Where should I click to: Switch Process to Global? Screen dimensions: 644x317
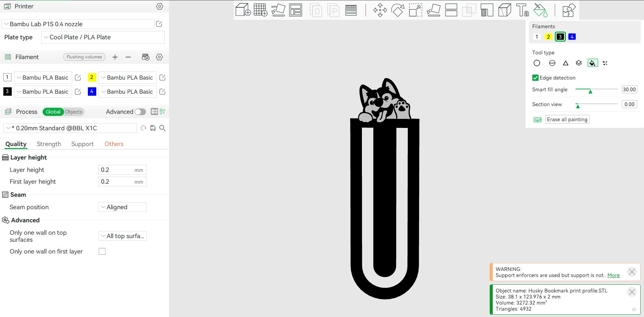(53, 112)
